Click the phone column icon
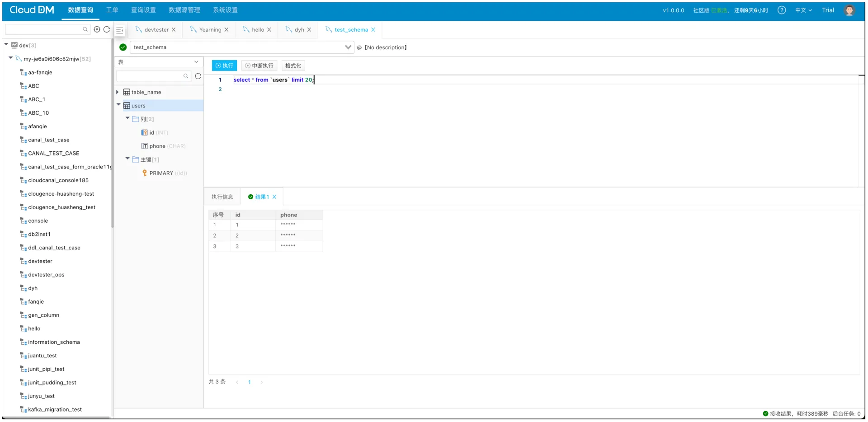868x422 pixels. click(145, 146)
